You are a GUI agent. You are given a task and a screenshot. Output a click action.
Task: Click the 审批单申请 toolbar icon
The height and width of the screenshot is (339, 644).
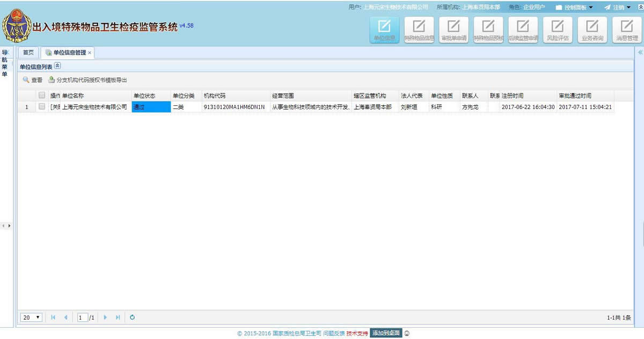point(453,30)
